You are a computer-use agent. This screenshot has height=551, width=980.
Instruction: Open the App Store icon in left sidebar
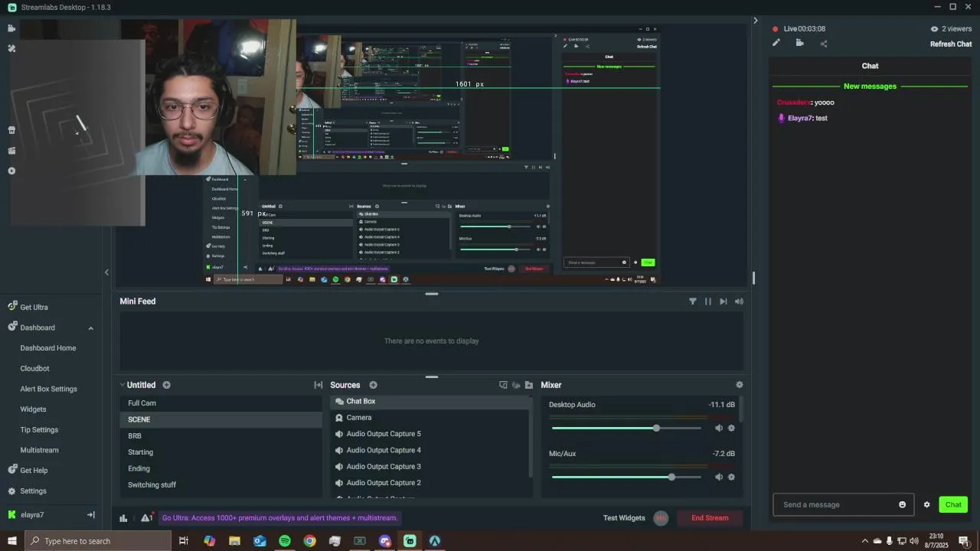click(11, 130)
